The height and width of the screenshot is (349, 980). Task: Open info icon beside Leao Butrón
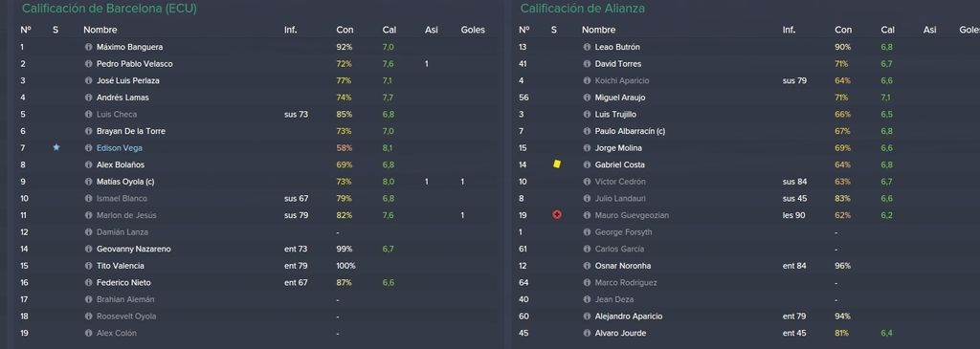pyautogui.click(x=587, y=47)
